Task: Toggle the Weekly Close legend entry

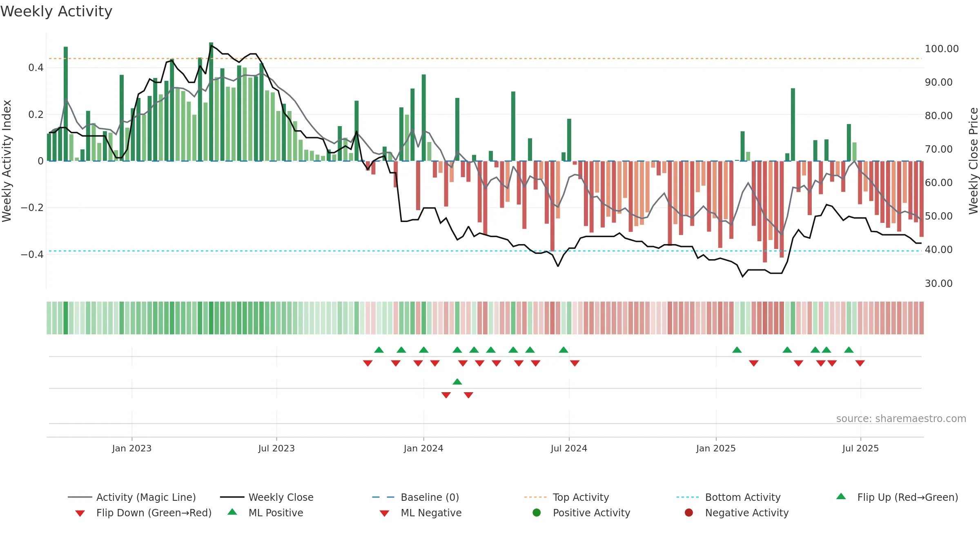Action: [x=267, y=497]
